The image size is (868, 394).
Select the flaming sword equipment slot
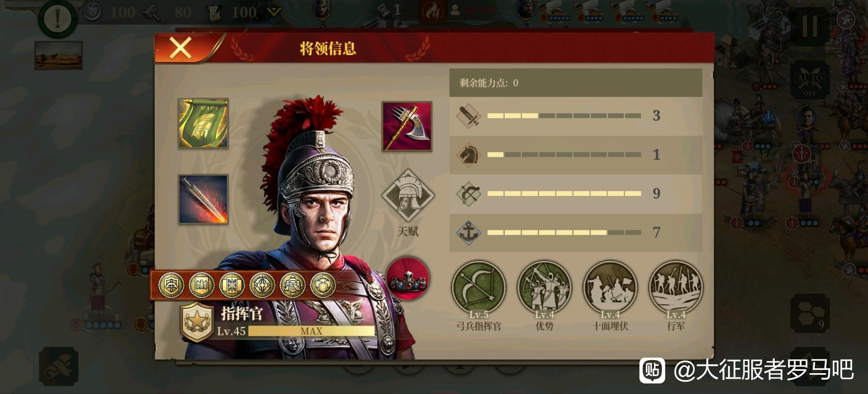point(203,199)
